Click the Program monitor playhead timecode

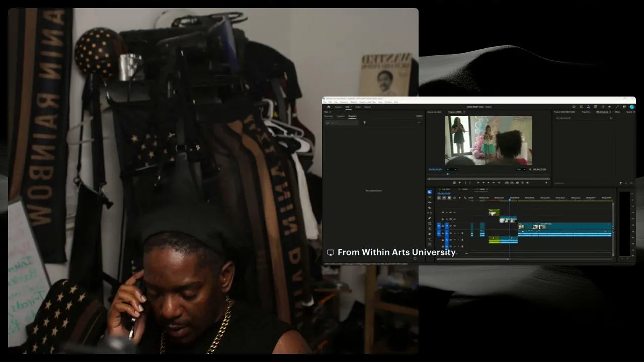(x=435, y=169)
